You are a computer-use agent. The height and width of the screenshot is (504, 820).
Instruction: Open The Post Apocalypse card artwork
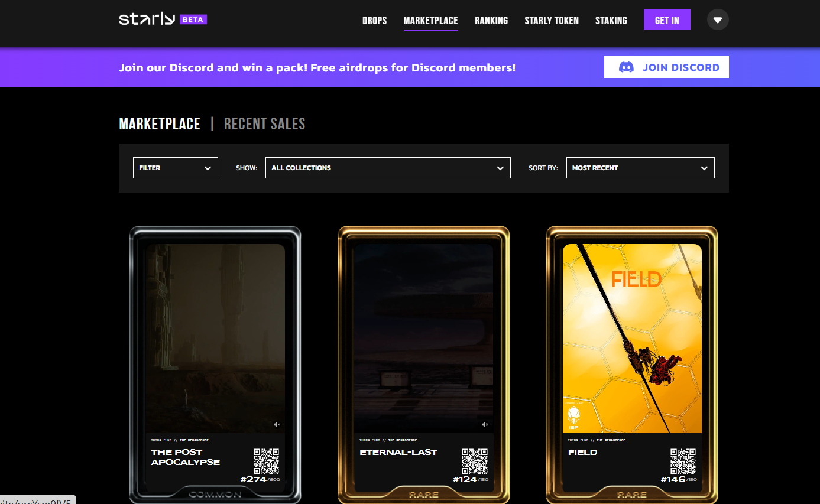[215, 338]
